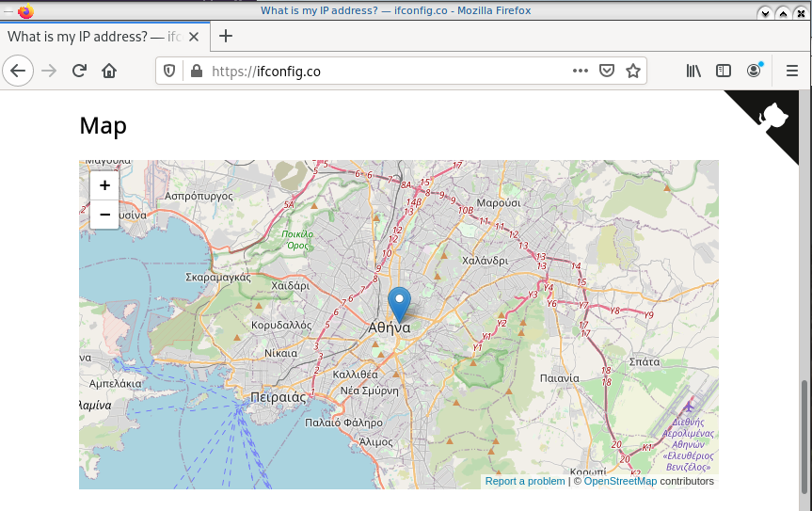This screenshot has width=812, height=511.
Task: Open the Report a problem link
Action: (x=525, y=481)
